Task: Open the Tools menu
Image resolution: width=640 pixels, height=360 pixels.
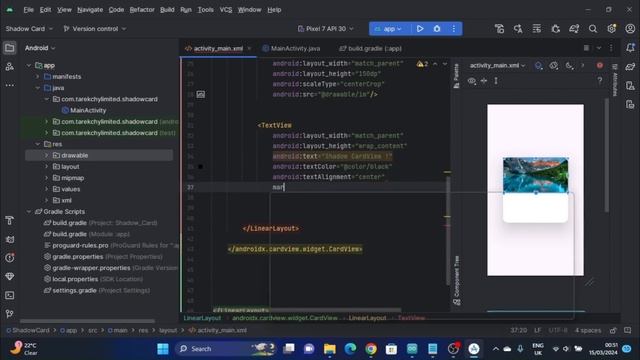Action: coord(205,10)
